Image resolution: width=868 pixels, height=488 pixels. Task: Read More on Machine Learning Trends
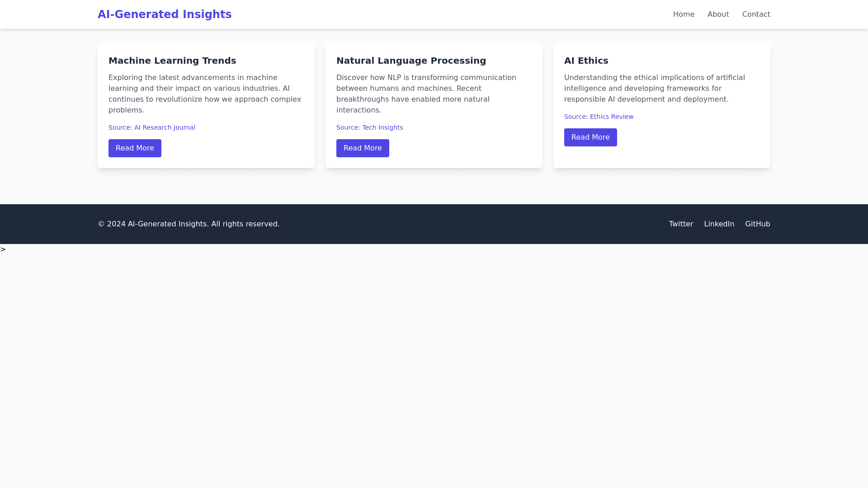pyautogui.click(x=135, y=148)
